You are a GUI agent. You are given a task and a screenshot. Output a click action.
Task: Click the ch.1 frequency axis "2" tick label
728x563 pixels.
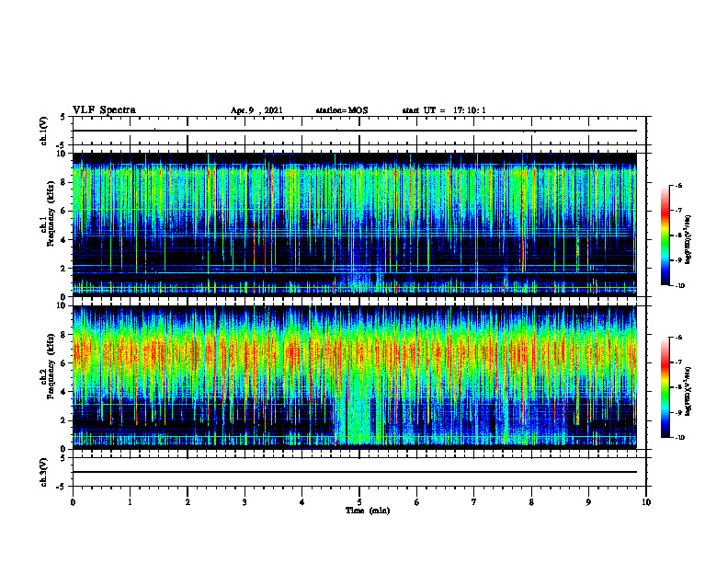click(64, 268)
